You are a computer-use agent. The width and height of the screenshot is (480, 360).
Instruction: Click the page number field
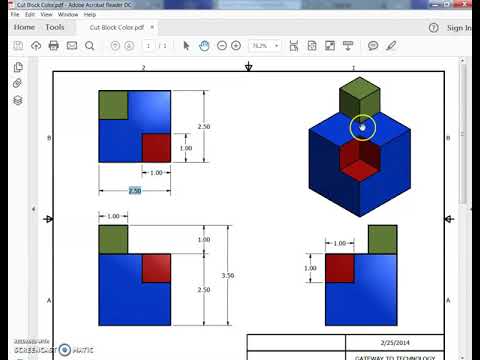[148, 46]
